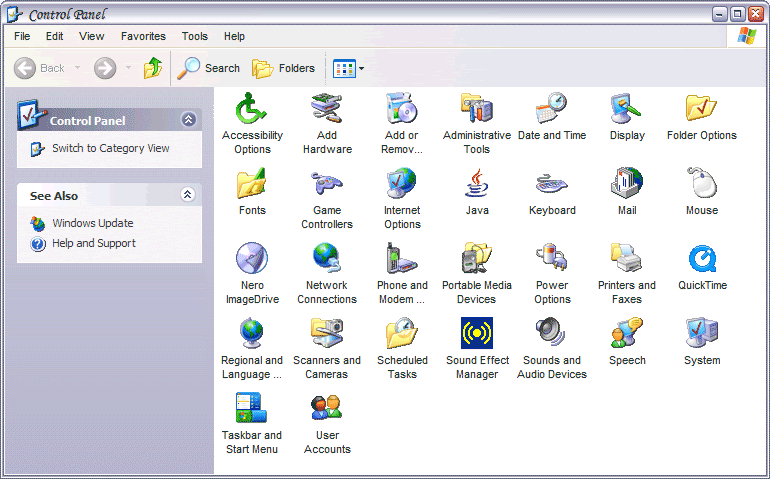
Task: Toggle the Folders pane button
Action: point(284,68)
